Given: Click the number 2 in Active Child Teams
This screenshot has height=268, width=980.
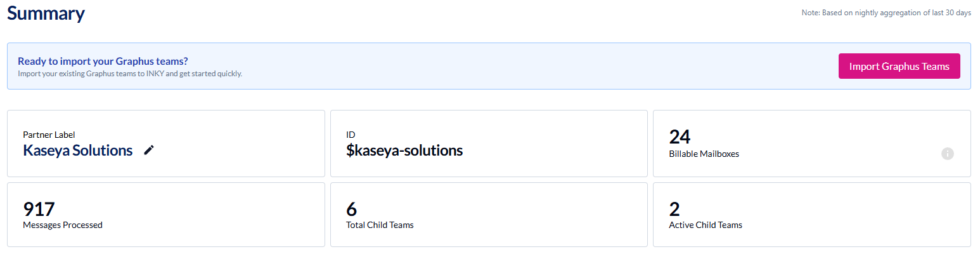Looking at the screenshot, I should pos(674,209).
